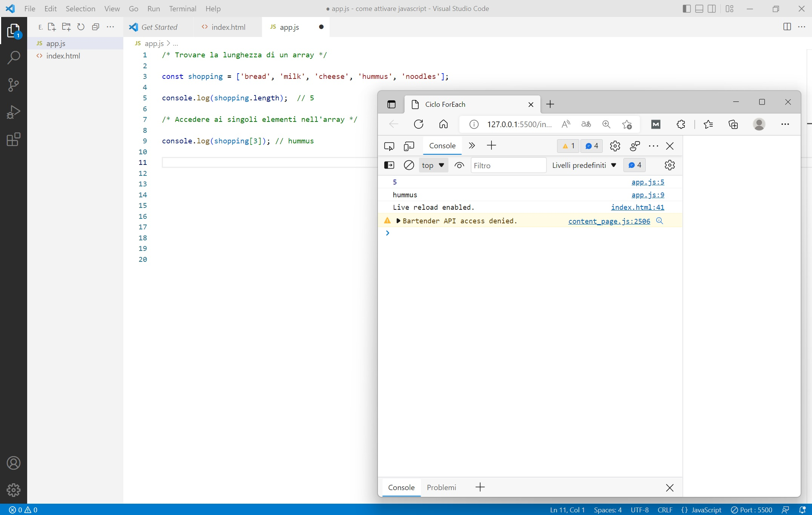The width and height of the screenshot is (812, 515).
Task: Toggle device emulation mode in DevTools
Action: [x=409, y=146]
